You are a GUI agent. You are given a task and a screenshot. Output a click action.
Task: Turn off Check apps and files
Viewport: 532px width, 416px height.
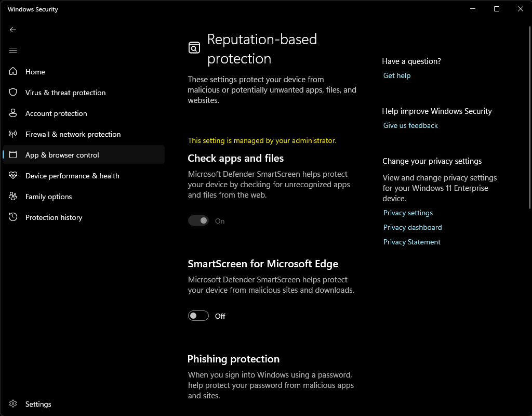[198, 220]
